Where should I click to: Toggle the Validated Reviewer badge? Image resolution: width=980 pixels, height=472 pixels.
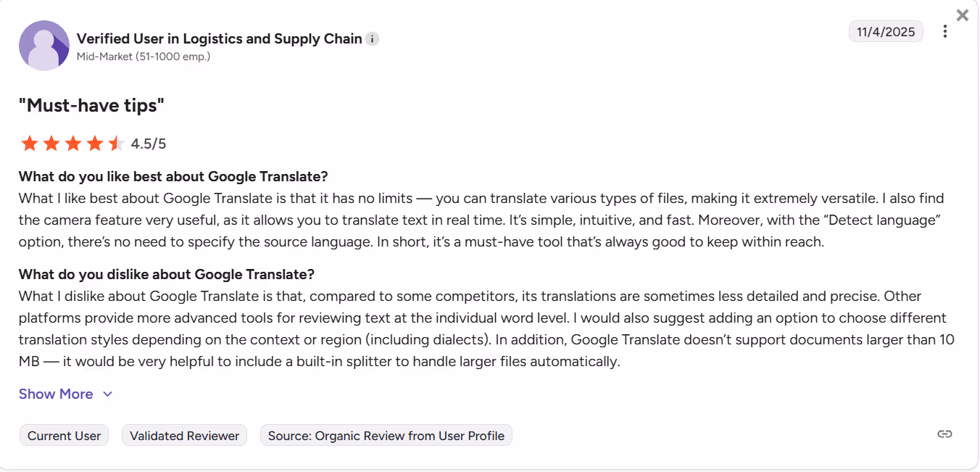pos(184,435)
